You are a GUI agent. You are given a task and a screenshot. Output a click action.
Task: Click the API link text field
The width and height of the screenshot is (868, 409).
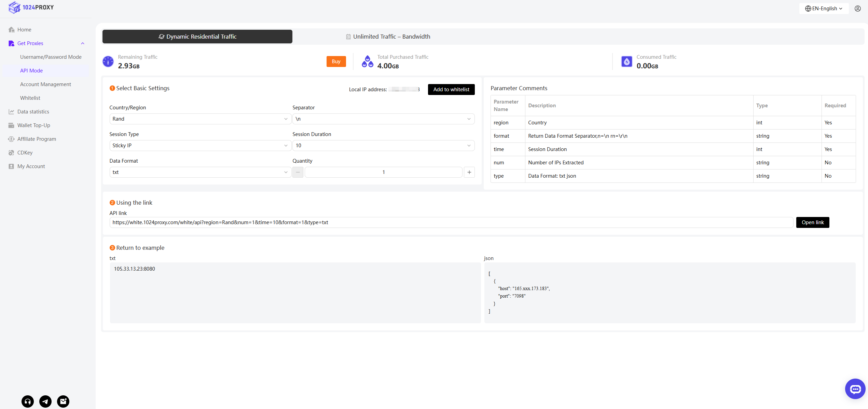[x=451, y=222]
